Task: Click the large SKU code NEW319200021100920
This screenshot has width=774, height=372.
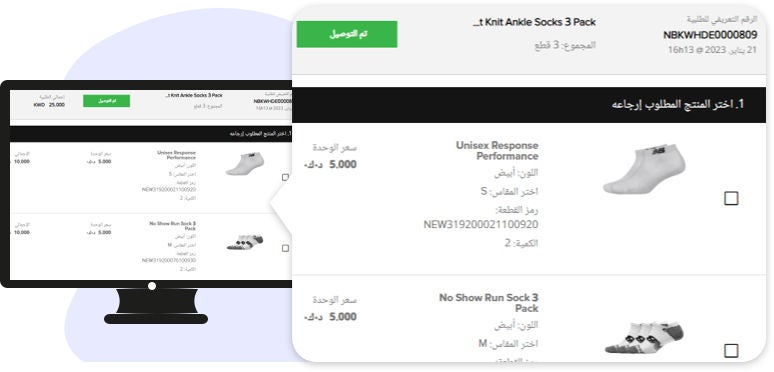Action: pos(481,224)
